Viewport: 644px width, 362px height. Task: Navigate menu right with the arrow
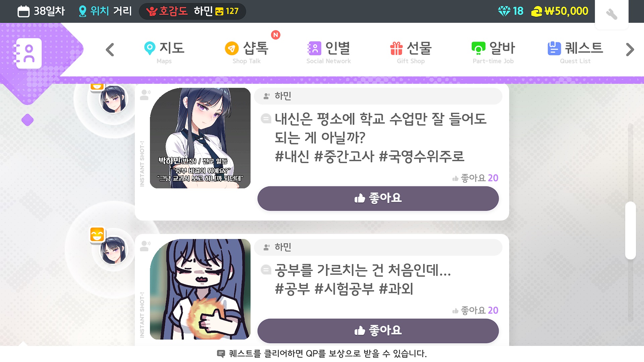(x=630, y=50)
